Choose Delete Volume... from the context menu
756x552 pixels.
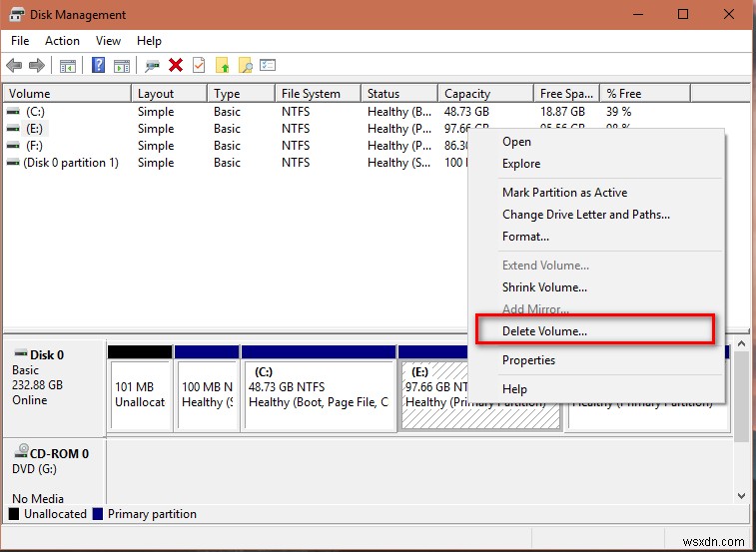click(544, 331)
